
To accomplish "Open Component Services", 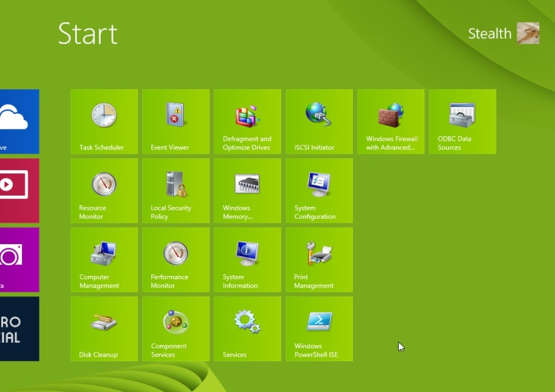I will 176,329.
